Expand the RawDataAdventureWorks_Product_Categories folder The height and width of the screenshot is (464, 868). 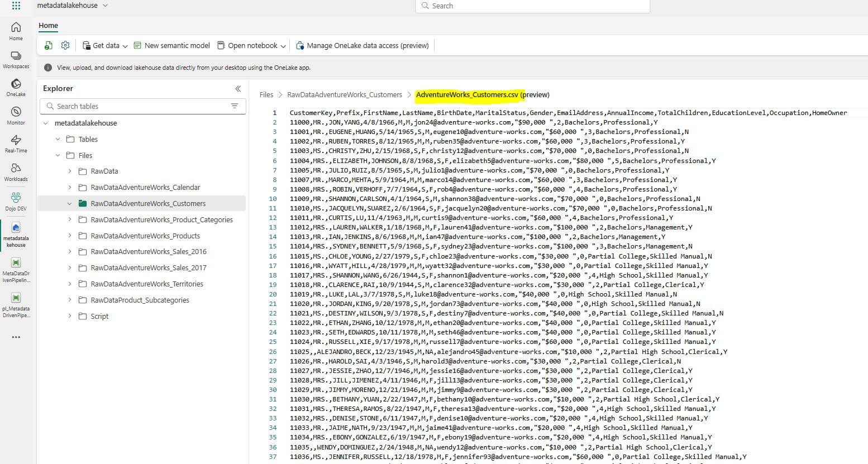pyautogui.click(x=70, y=220)
